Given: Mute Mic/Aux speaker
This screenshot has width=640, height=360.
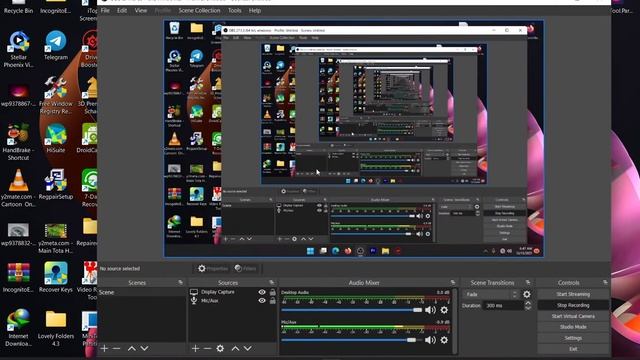Looking at the screenshot, I should click(430, 340).
